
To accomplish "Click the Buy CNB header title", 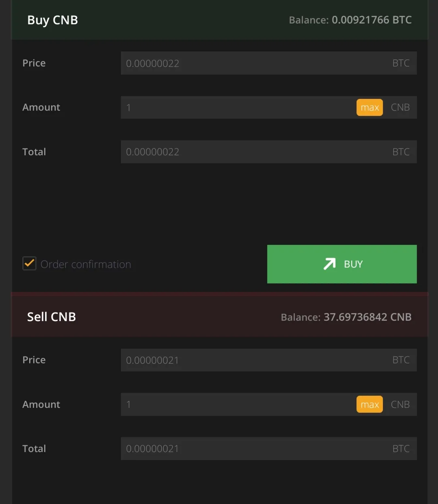I will coord(52,20).
